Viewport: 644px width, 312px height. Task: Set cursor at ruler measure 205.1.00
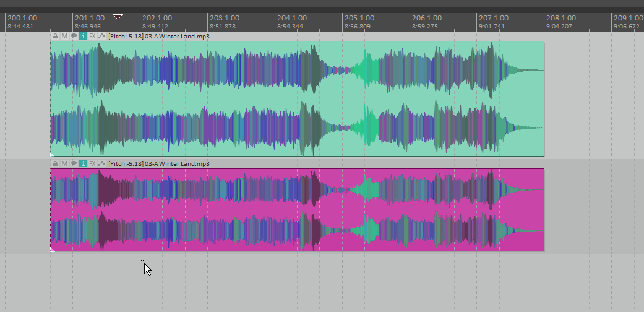point(359,18)
